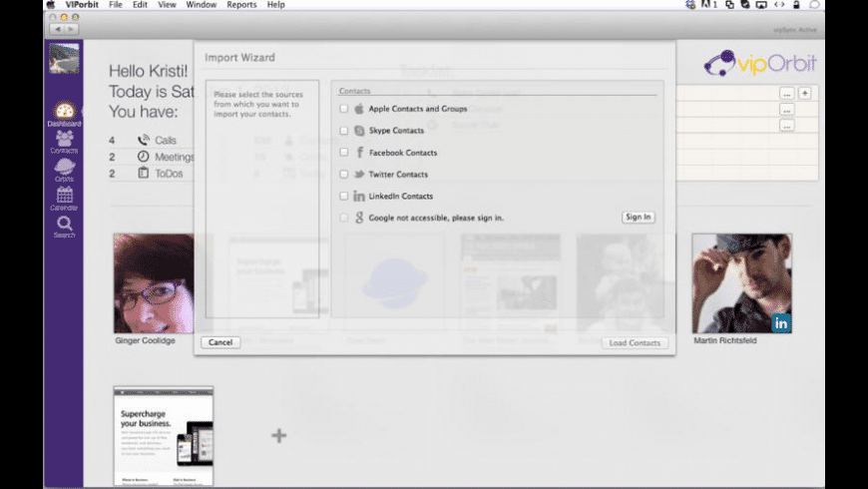The image size is (868, 489).
Task: Check the Skype Contacts box
Action: coord(344,131)
